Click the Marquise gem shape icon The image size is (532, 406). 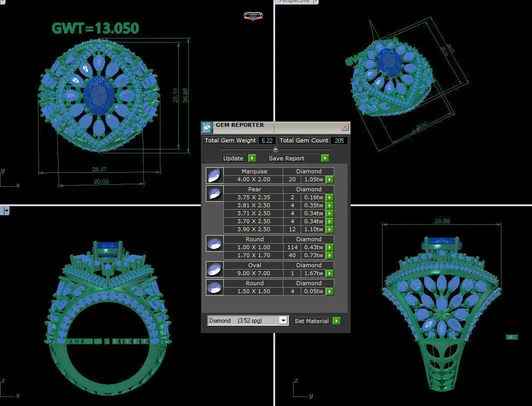click(214, 175)
